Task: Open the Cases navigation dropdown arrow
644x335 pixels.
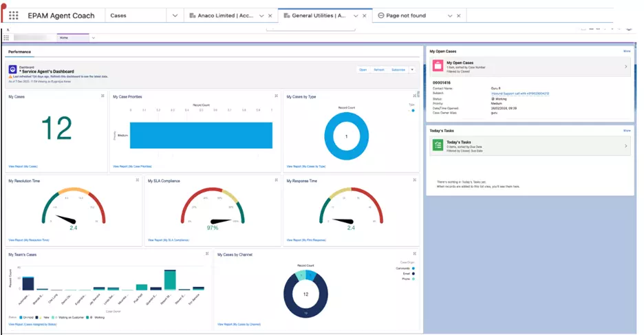Action: tap(175, 16)
